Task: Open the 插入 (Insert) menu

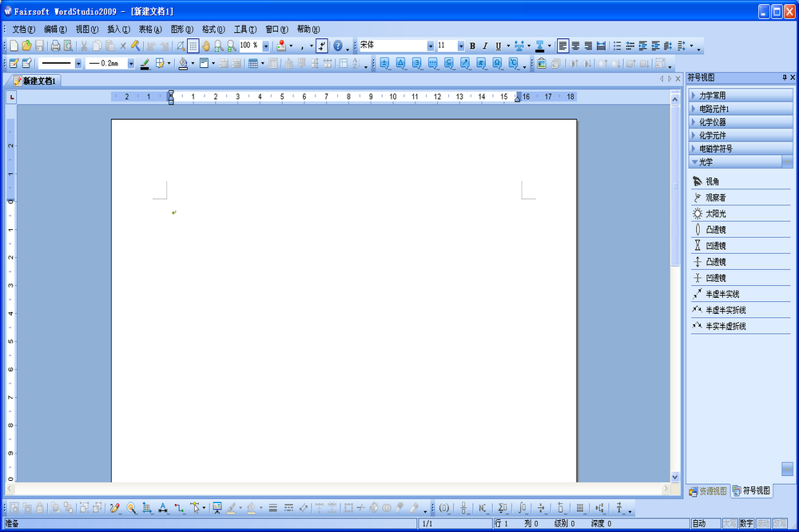Action: [x=117, y=29]
